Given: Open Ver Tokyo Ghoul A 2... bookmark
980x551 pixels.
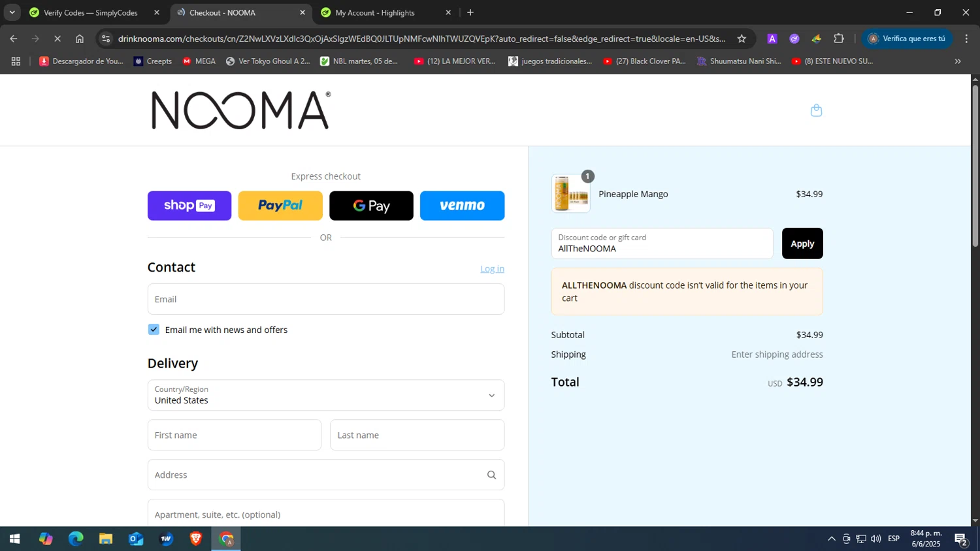Looking at the screenshot, I should (268, 61).
